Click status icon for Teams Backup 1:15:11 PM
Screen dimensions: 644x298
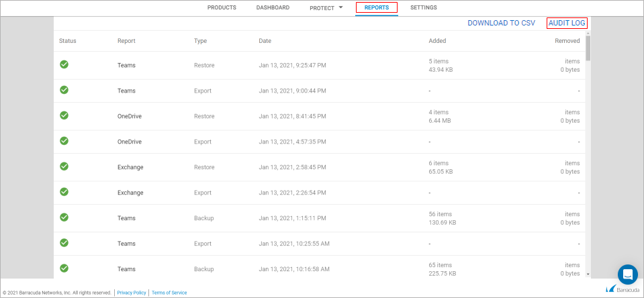click(x=64, y=217)
